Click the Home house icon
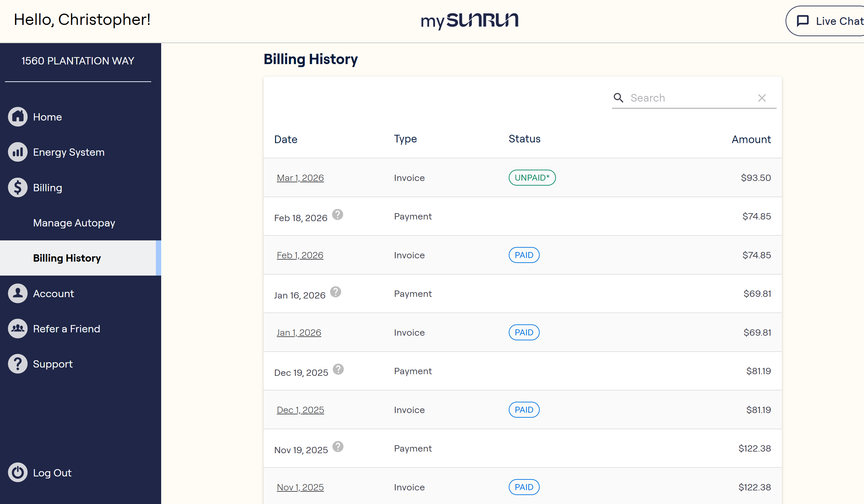The width and height of the screenshot is (864, 504). pyautogui.click(x=18, y=117)
